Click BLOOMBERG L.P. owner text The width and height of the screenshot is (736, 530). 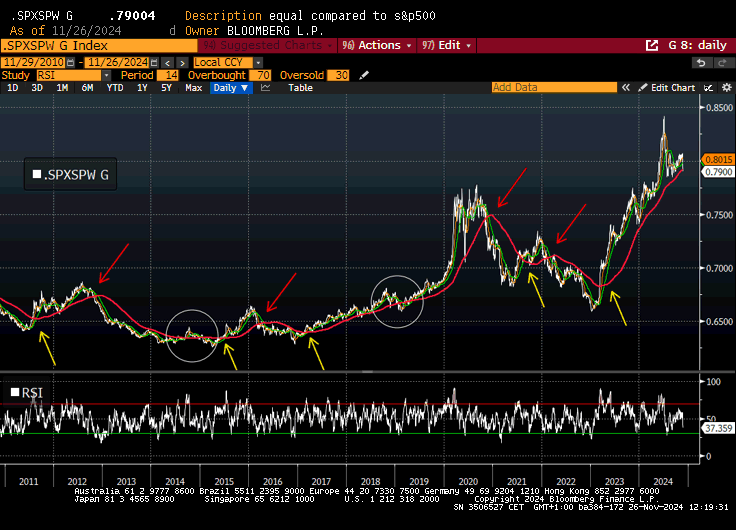tap(276, 31)
